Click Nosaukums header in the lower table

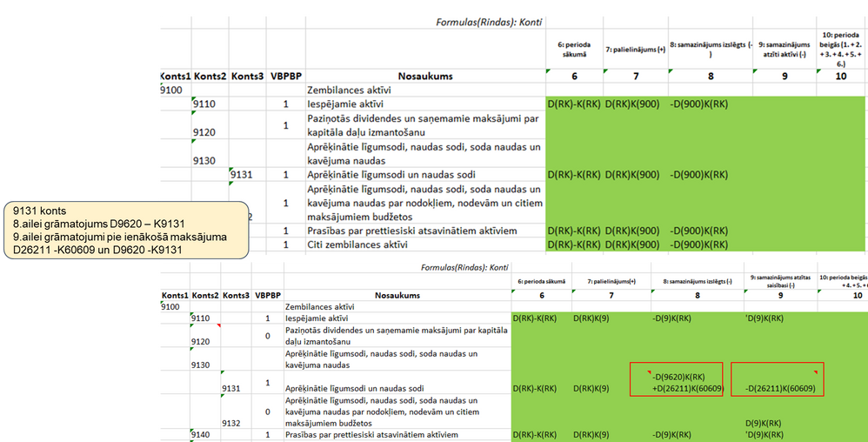tap(397, 295)
